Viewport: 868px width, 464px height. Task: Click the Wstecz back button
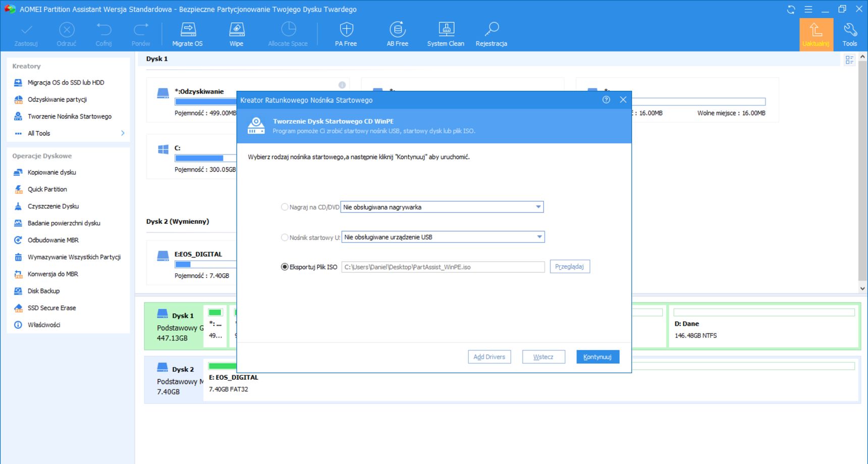tap(544, 357)
